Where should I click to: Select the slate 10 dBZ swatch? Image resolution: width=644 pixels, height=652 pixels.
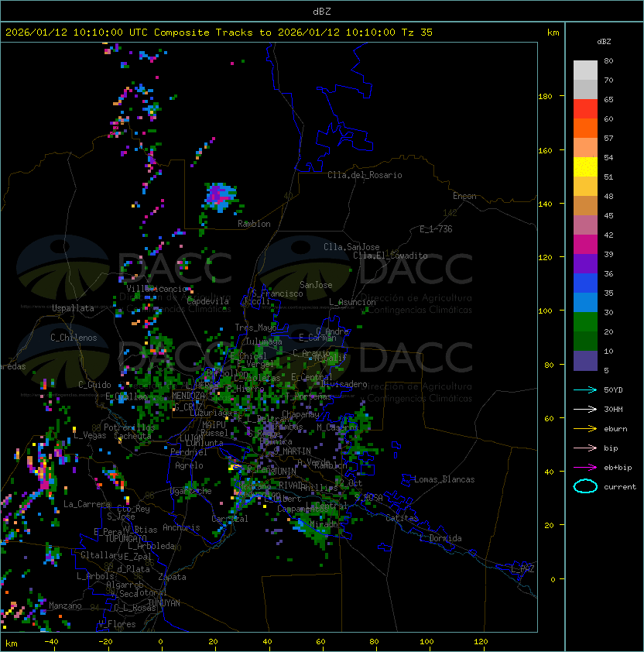tap(585, 361)
